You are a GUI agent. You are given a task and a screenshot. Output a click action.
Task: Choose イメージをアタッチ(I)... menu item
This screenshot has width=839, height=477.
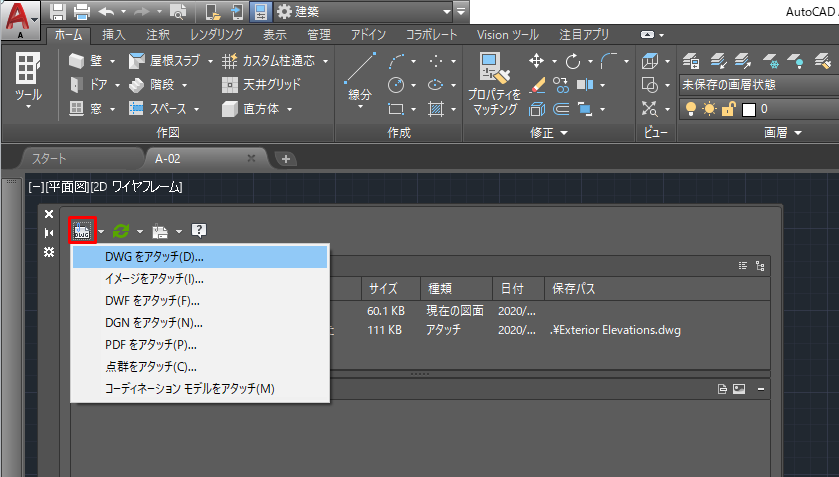[x=200, y=279]
